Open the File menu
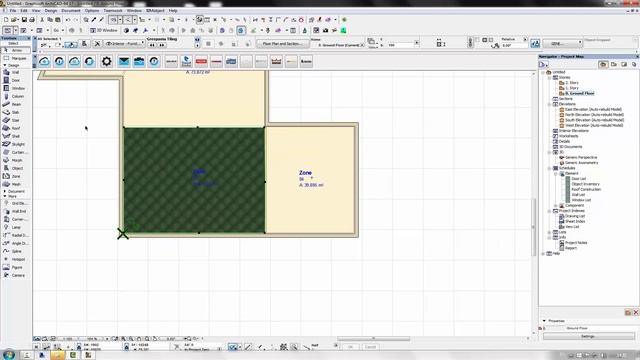 coord(13,11)
